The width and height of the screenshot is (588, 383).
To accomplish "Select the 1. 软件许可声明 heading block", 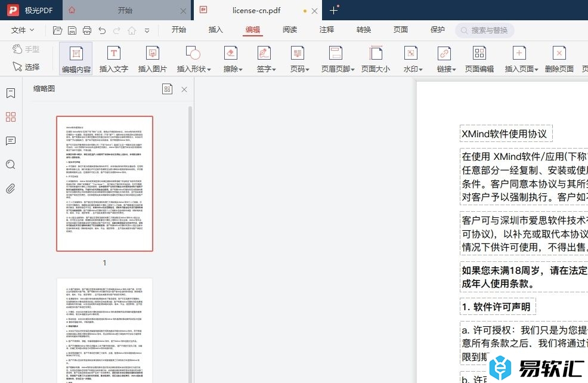I will click(x=497, y=307).
